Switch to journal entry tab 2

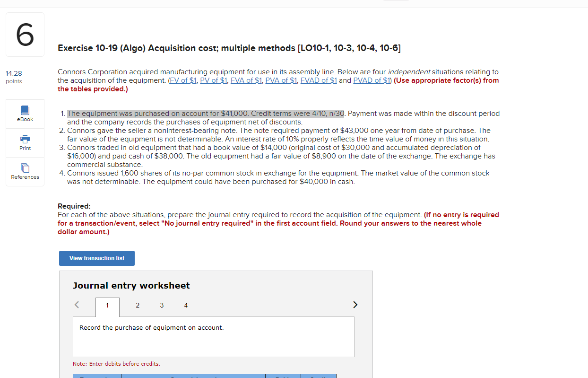click(138, 305)
